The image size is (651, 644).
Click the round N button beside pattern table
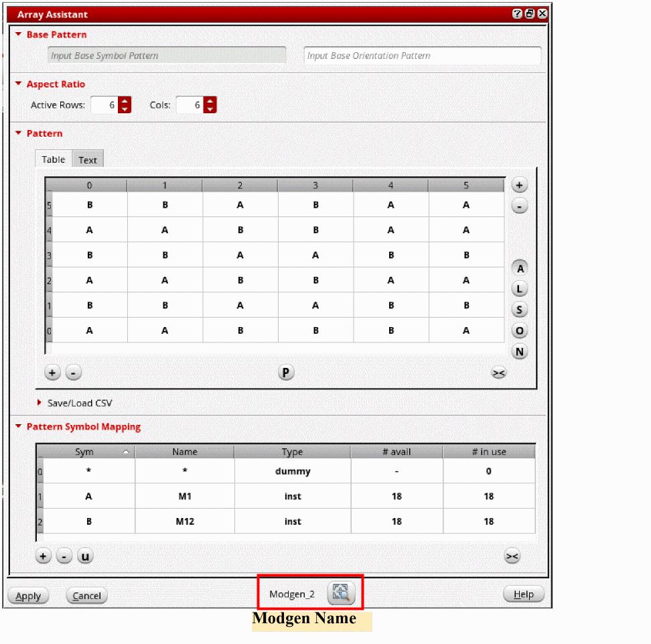pos(519,352)
